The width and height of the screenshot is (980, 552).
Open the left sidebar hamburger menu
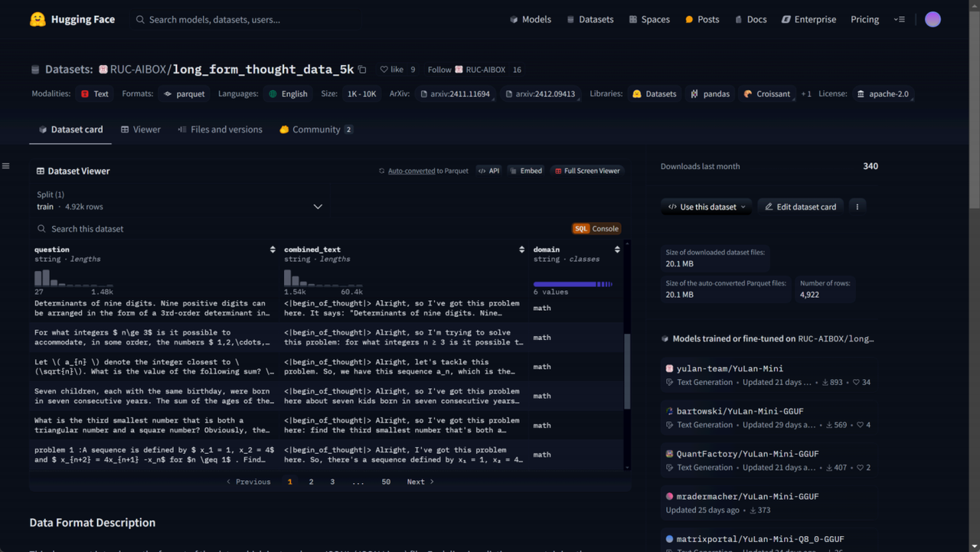(x=6, y=165)
